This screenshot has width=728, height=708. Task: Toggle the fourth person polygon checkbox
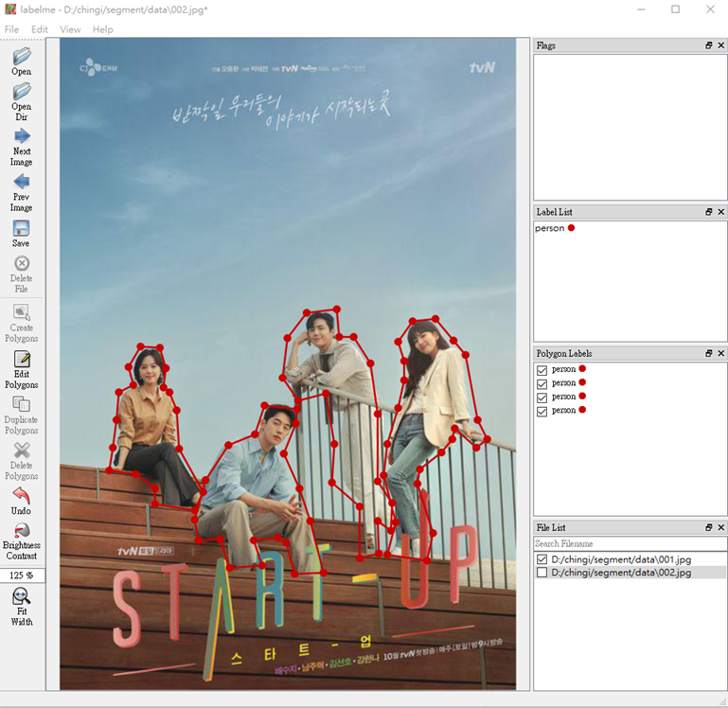pyautogui.click(x=542, y=412)
